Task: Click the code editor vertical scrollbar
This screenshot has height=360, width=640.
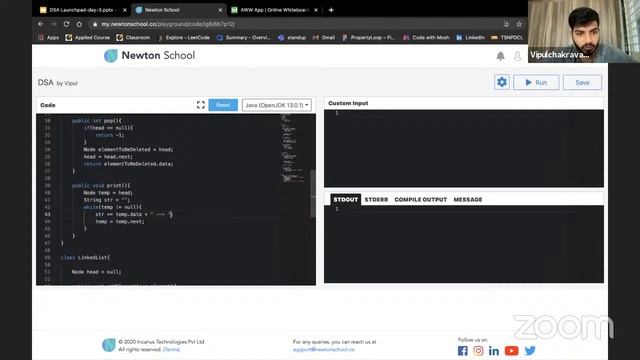Action: tap(313, 194)
